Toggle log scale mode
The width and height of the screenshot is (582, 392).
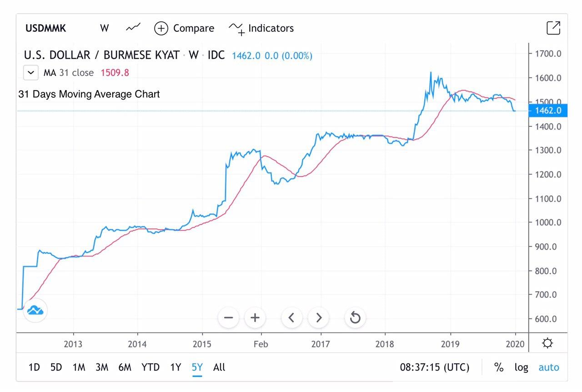point(521,367)
